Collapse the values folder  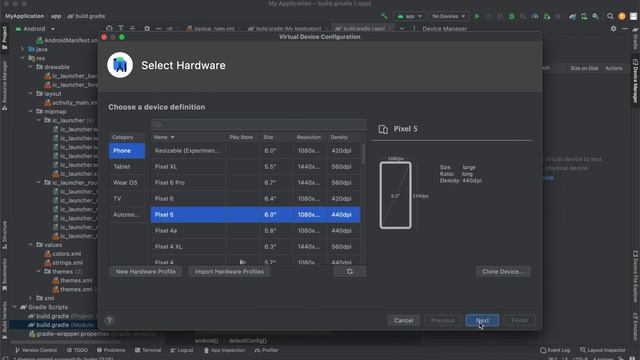coord(31,245)
